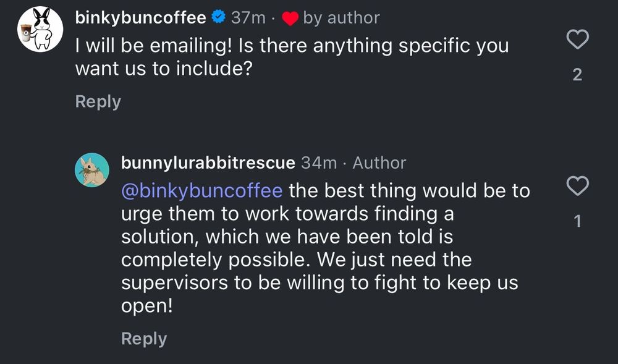Reply to binkybuncoffee's comment
618x364 pixels.
point(98,101)
